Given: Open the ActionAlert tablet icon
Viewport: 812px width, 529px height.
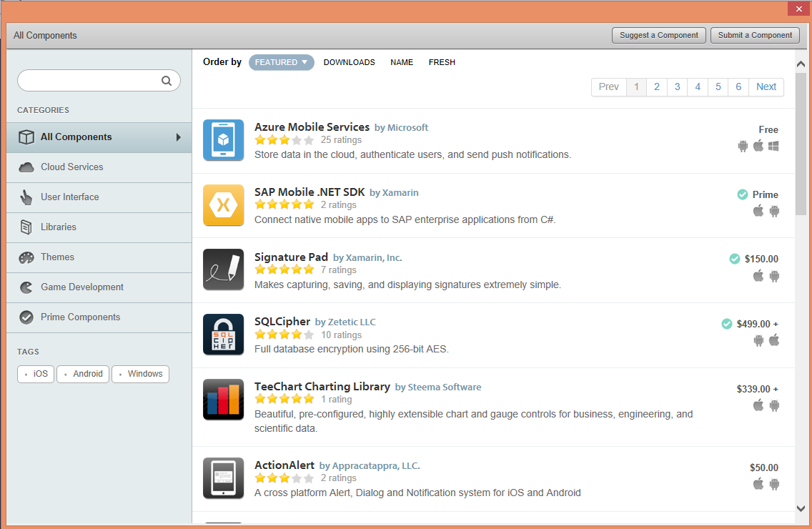Looking at the screenshot, I should [x=223, y=478].
